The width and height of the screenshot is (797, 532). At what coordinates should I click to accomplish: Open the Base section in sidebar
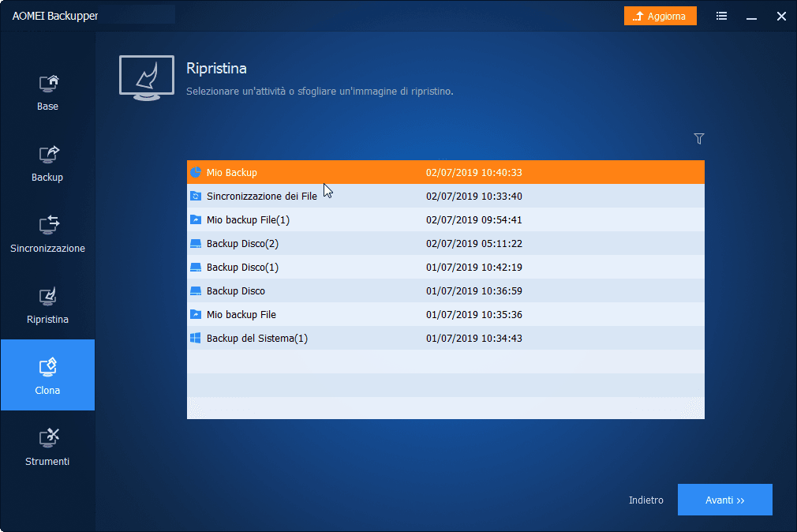(48, 92)
